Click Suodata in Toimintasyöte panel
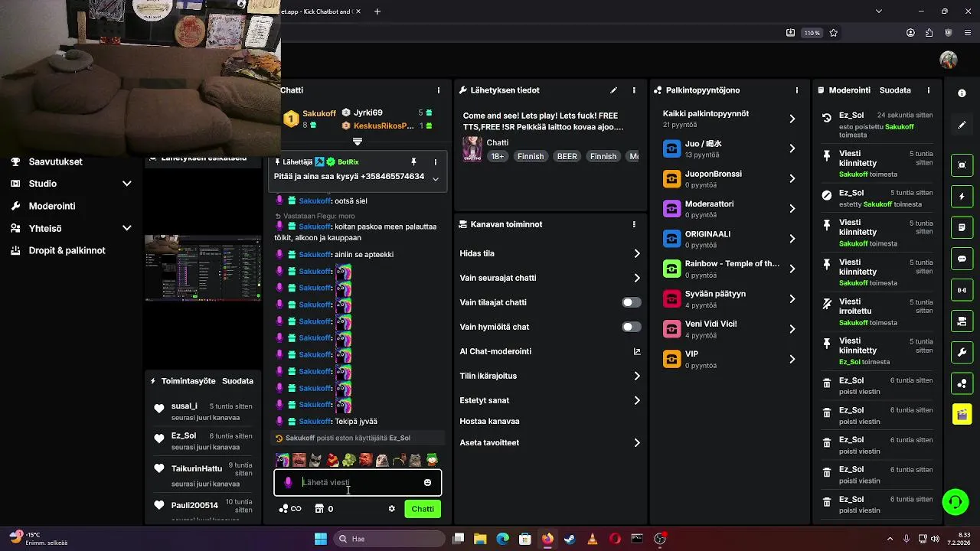Screen dimensions: 980x551 click(237, 381)
